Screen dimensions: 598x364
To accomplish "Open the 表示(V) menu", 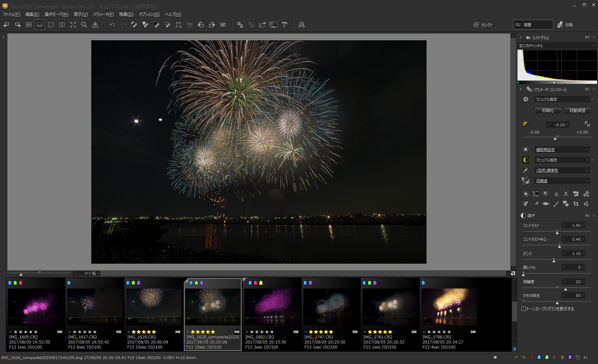I will coord(81,14).
